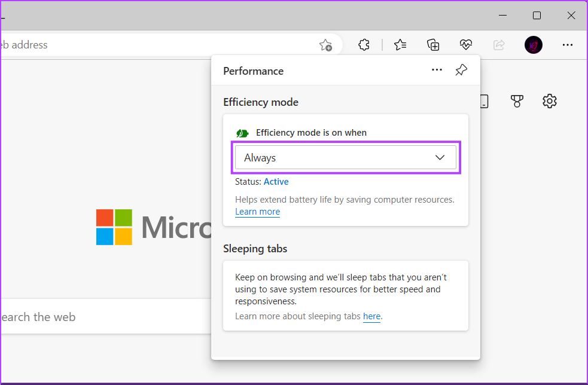This screenshot has width=588, height=385.
Task: Open the profile avatar menu
Action: pyautogui.click(x=533, y=45)
